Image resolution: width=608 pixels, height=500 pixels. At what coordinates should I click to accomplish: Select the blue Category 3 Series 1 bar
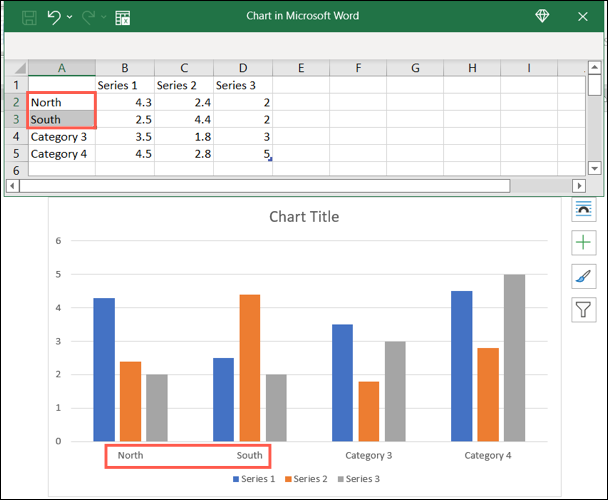pyautogui.click(x=342, y=383)
